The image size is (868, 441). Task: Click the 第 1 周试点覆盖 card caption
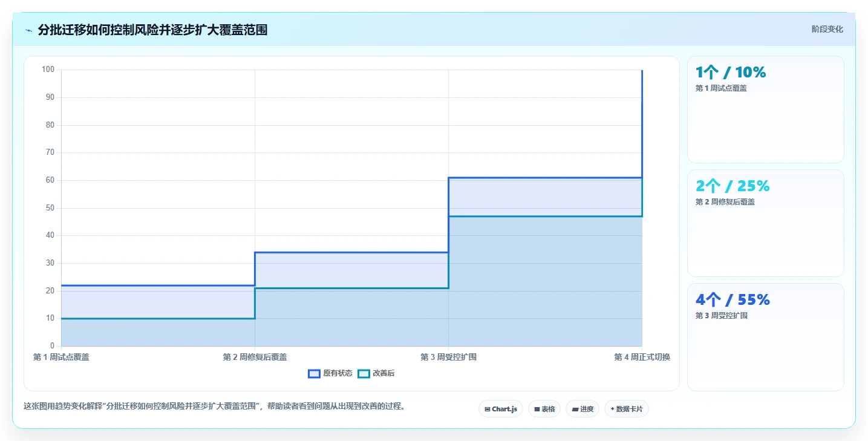[721, 88]
